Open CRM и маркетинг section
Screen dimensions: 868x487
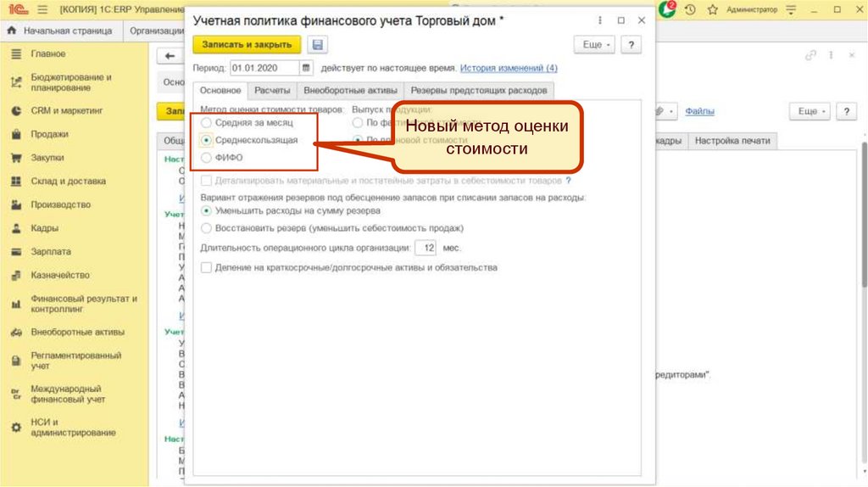[66, 111]
